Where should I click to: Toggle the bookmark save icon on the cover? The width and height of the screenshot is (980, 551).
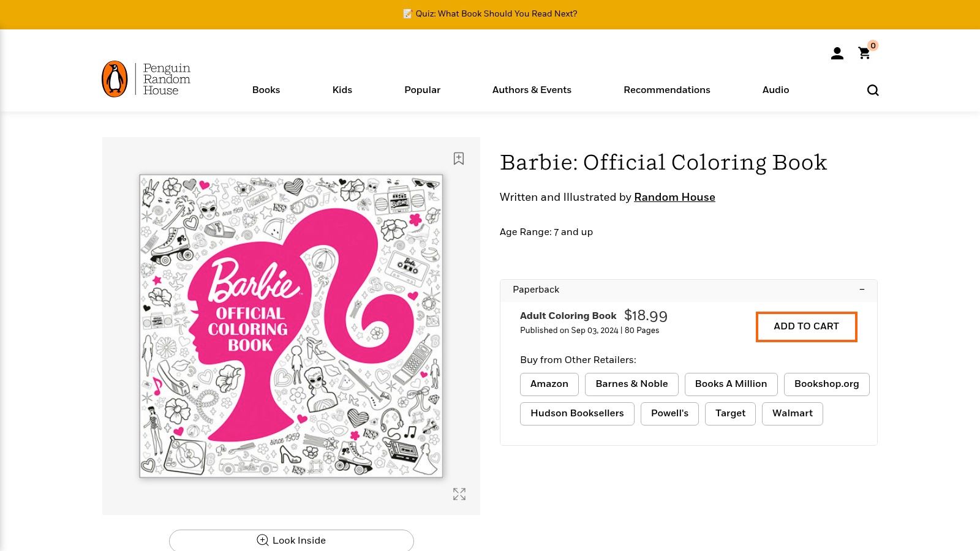[459, 159]
